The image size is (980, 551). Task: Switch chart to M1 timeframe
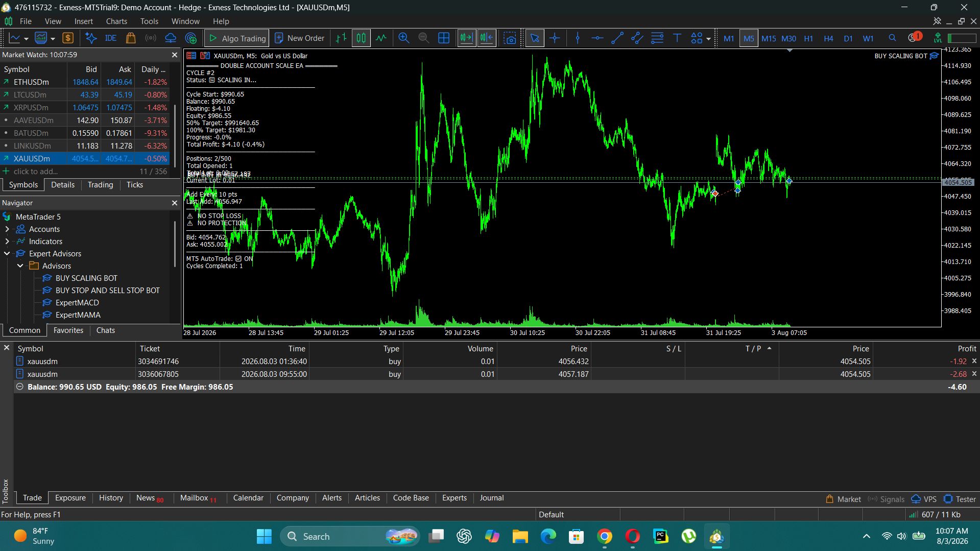(x=729, y=38)
